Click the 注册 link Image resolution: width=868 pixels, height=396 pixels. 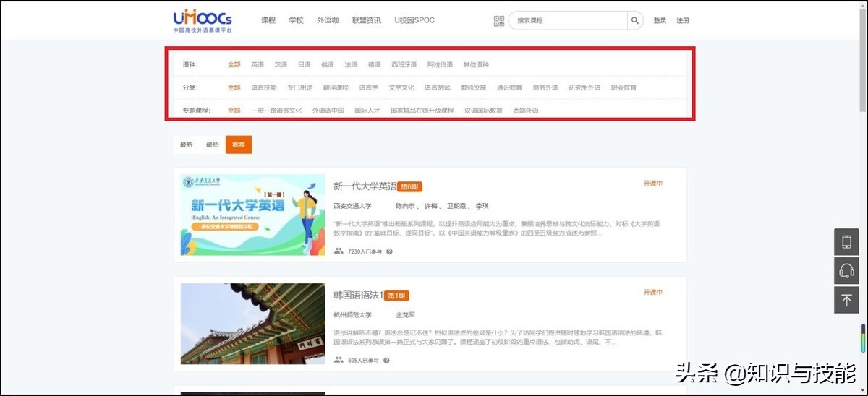pyautogui.click(x=683, y=21)
